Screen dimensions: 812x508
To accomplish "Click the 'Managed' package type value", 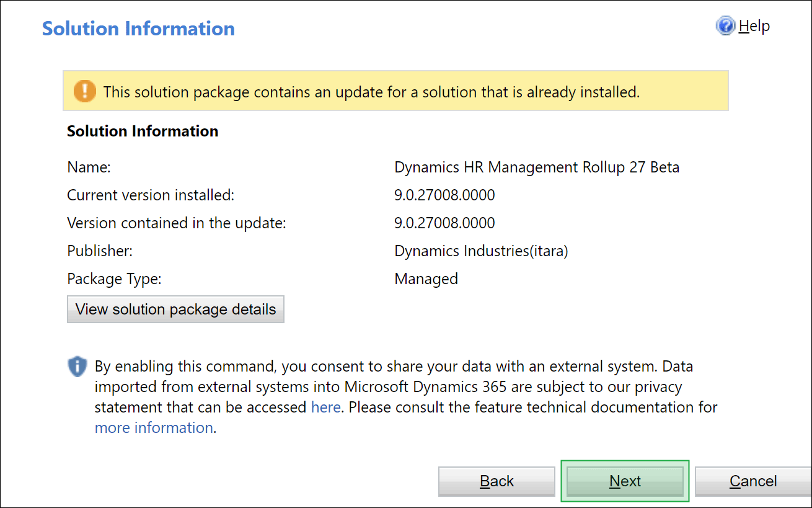I will click(426, 279).
